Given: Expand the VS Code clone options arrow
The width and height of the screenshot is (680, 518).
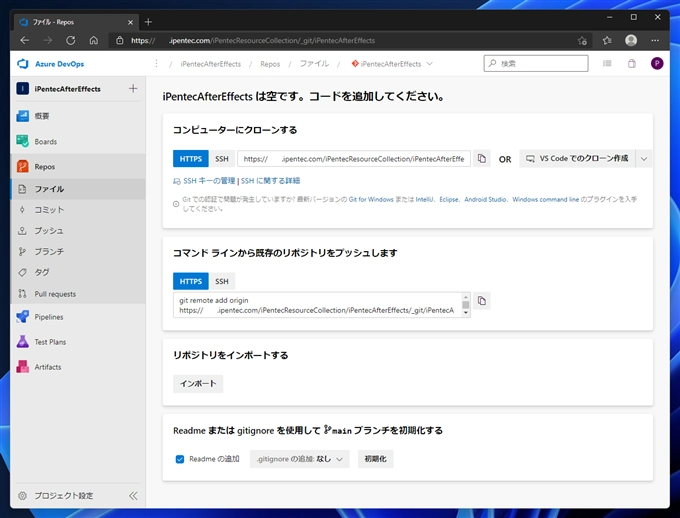Looking at the screenshot, I should 644,159.
